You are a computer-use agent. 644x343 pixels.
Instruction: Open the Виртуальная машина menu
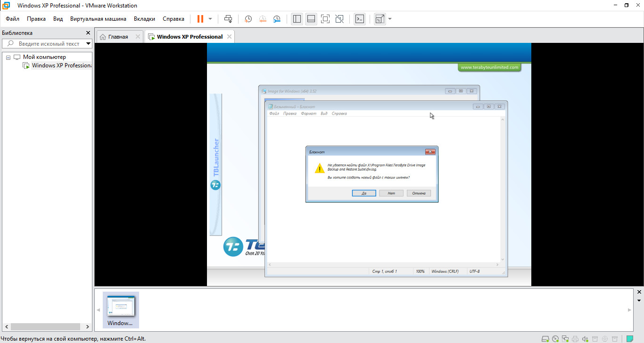point(98,19)
